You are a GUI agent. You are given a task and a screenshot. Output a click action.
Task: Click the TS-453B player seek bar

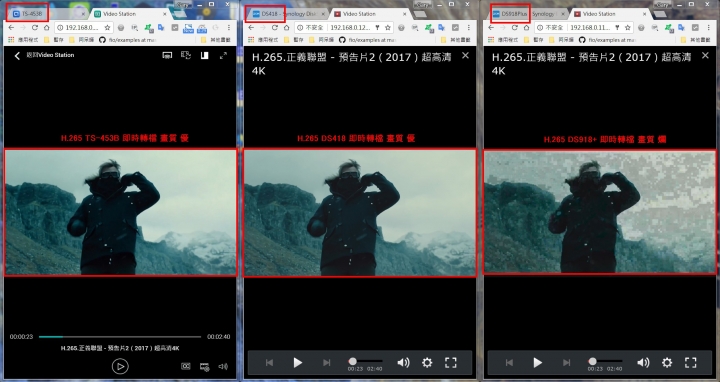point(120,337)
